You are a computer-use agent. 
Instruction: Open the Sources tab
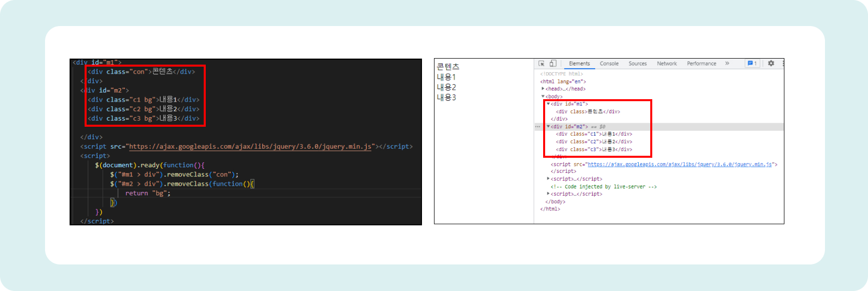[638, 64]
